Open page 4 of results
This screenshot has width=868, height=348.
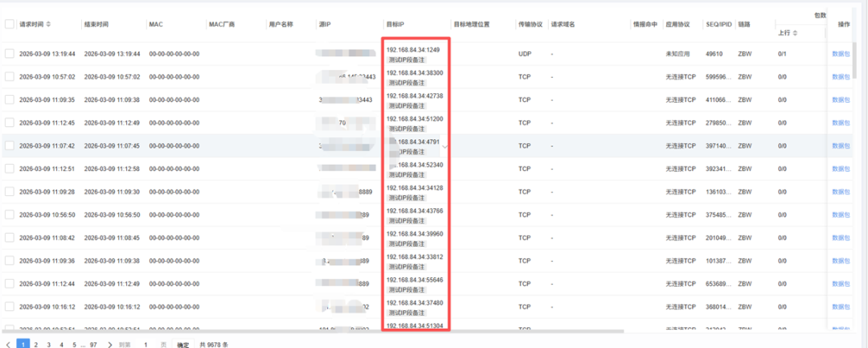click(x=61, y=344)
